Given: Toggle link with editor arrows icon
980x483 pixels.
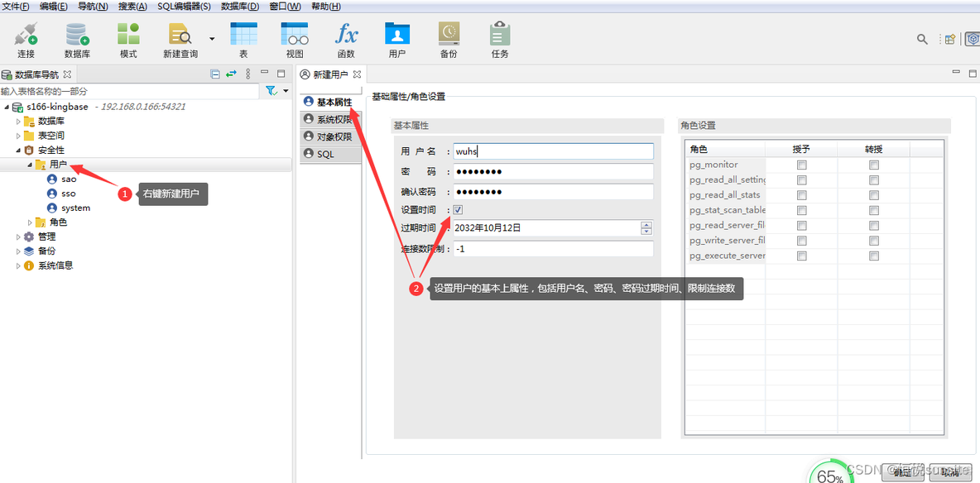Looking at the screenshot, I should tap(231, 74).
